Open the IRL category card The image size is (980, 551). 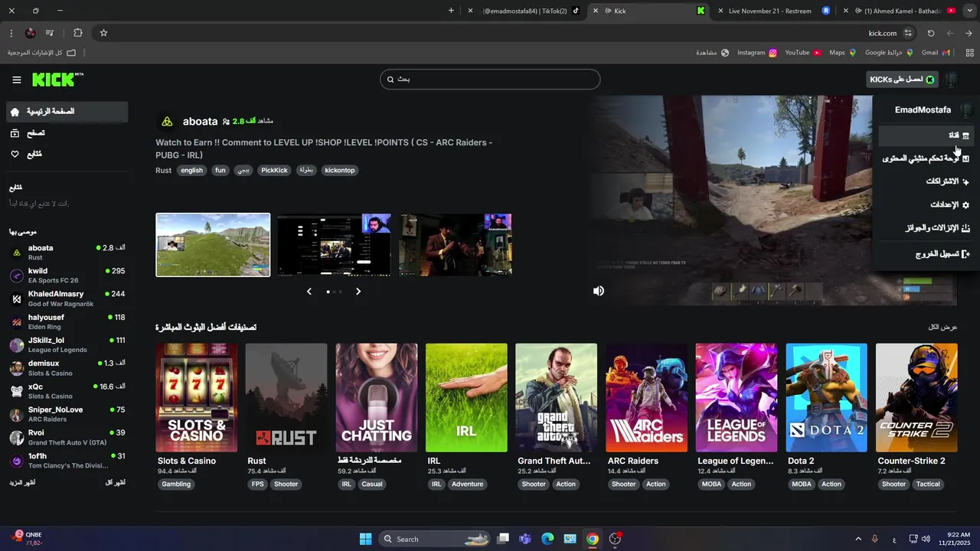(466, 398)
